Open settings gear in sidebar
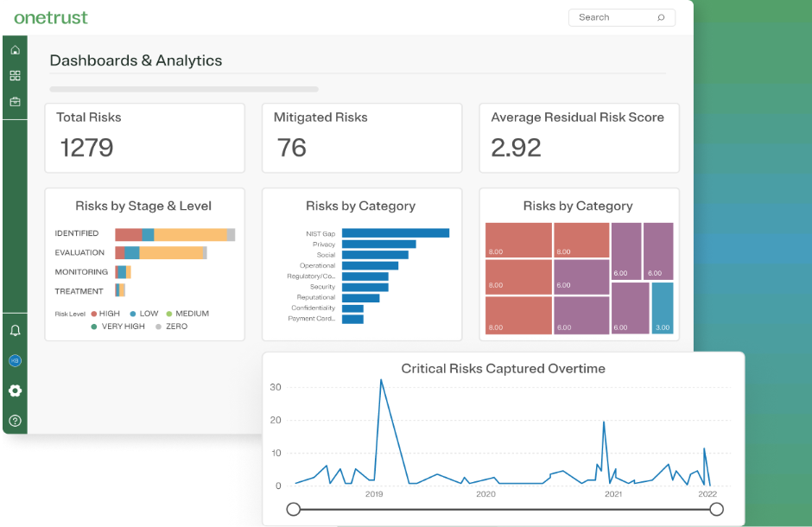This screenshot has width=812, height=527. pyautogui.click(x=15, y=390)
